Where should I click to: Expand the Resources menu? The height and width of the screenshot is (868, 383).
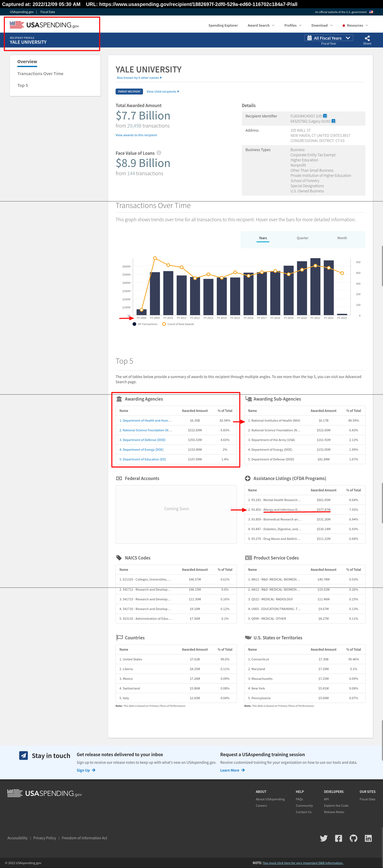click(x=355, y=25)
